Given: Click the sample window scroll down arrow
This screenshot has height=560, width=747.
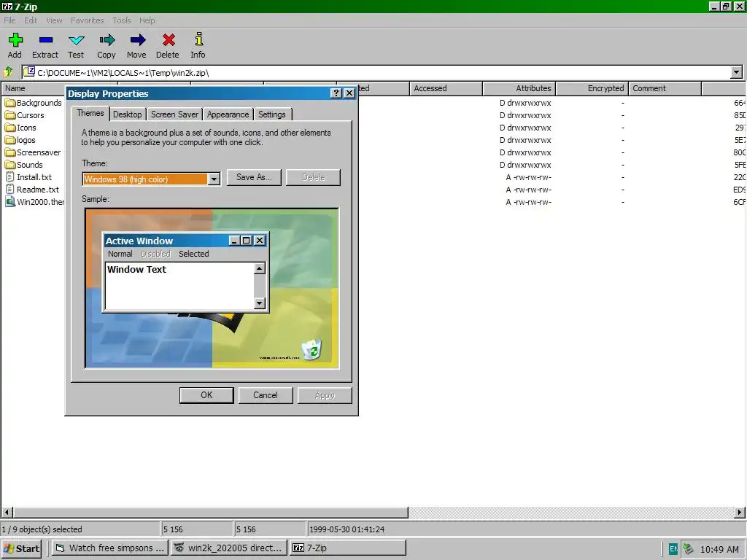Looking at the screenshot, I should click(x=260, y=303).
